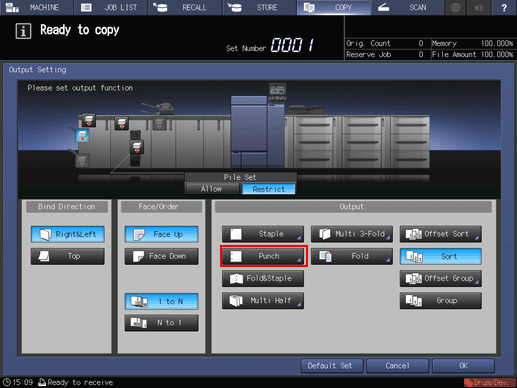The height and width of the screenshot is (388, 517).
Task: Select Group output mode
Action: [x=441, y=301]
